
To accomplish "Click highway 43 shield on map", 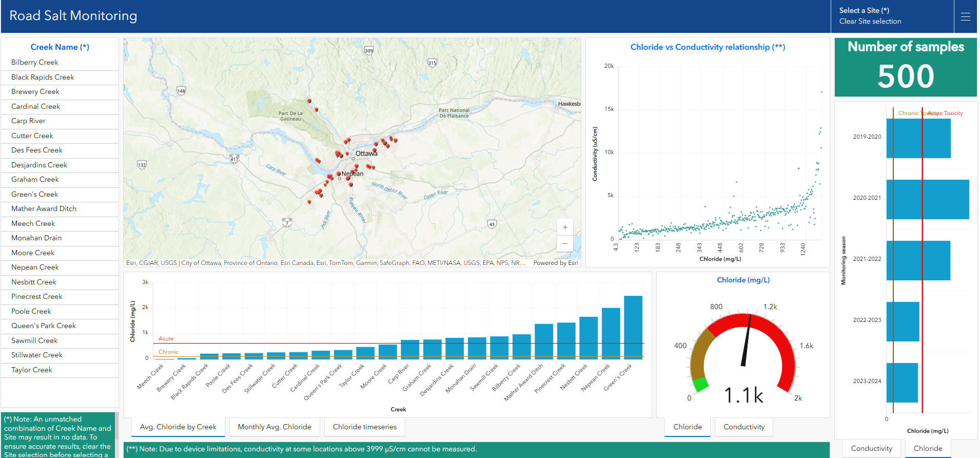I will (x=492, y=224).
